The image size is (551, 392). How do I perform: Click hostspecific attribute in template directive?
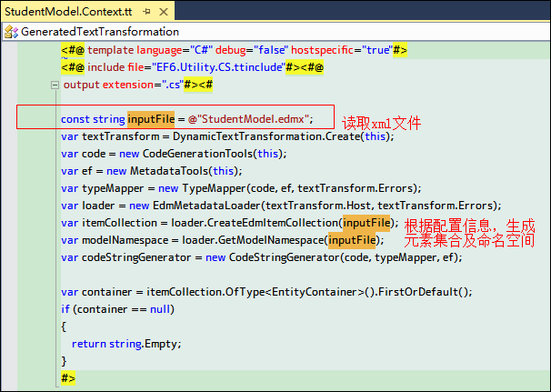(322, 50)
